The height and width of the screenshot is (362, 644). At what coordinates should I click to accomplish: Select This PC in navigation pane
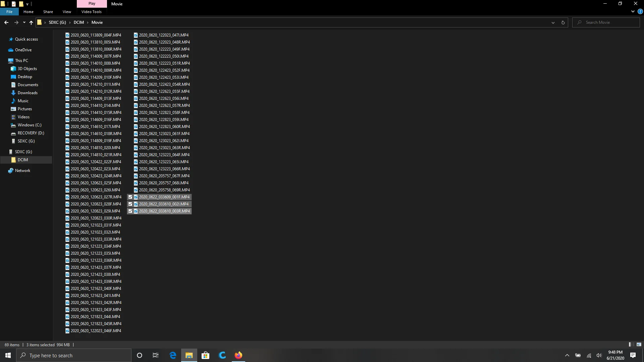pyautogui.click(x=21, y=61)
